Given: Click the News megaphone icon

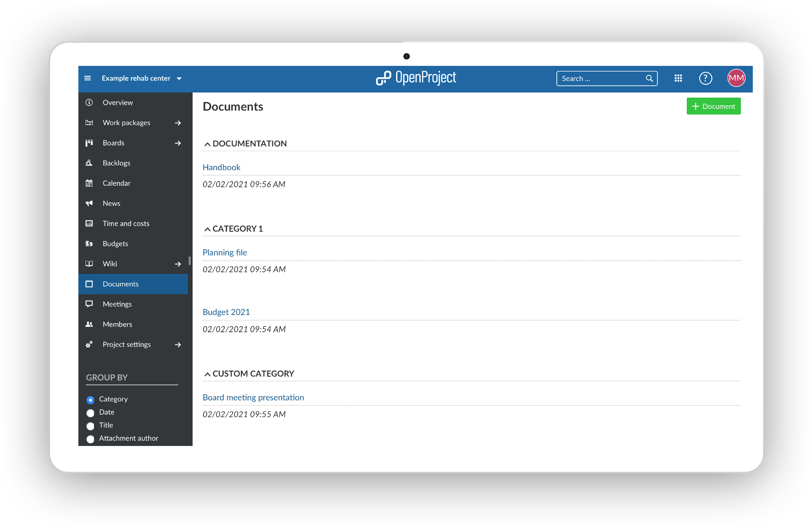Looking at the screenshot, I should (89, 203).
